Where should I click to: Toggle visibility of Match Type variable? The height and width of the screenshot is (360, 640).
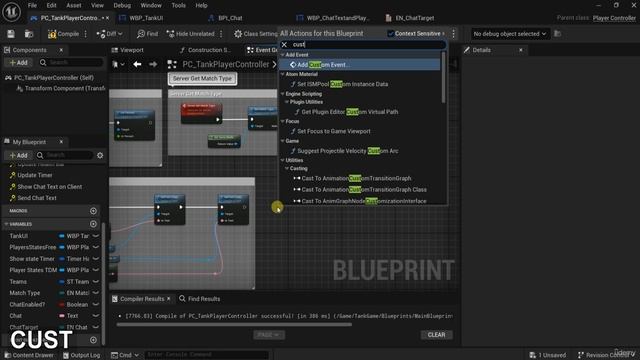tap(96, 293)
